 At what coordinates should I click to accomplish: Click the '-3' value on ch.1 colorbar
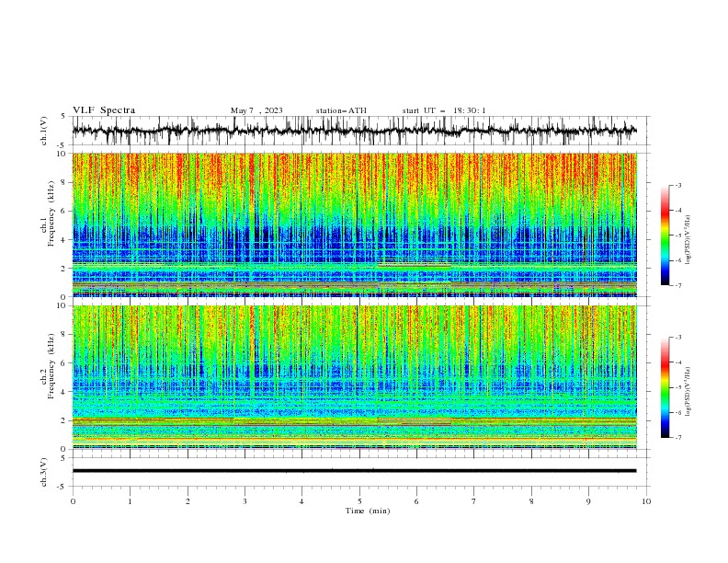(677, 185)
